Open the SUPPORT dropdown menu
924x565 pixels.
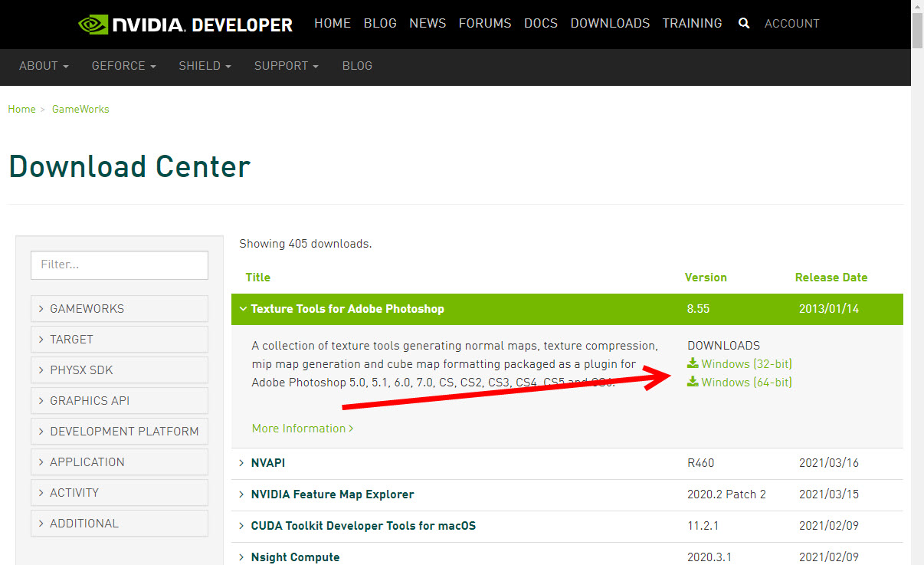coord(286,66)
